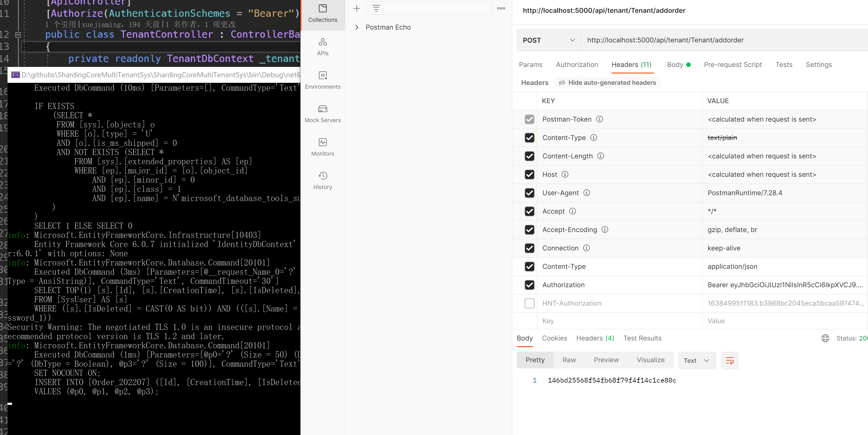Disable the Postman-Token header
This screenshot has width=868, height=435.
pos(530,119)
